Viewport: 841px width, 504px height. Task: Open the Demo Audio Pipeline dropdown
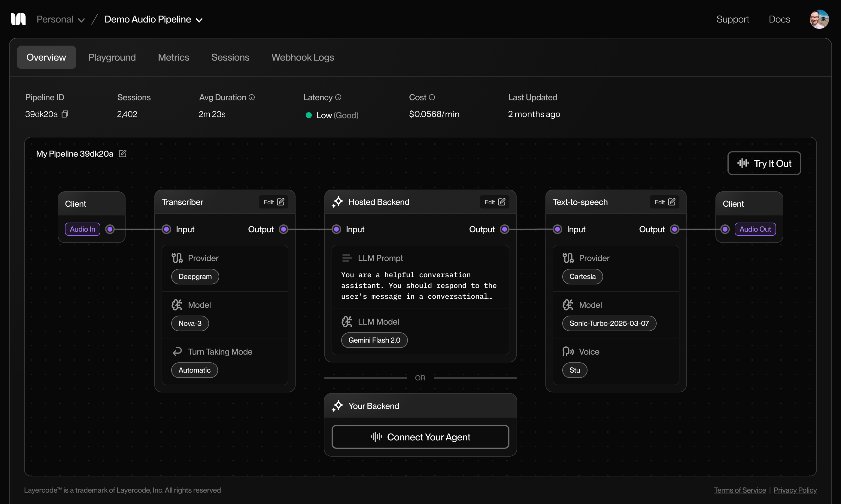[x=153, y=19]
